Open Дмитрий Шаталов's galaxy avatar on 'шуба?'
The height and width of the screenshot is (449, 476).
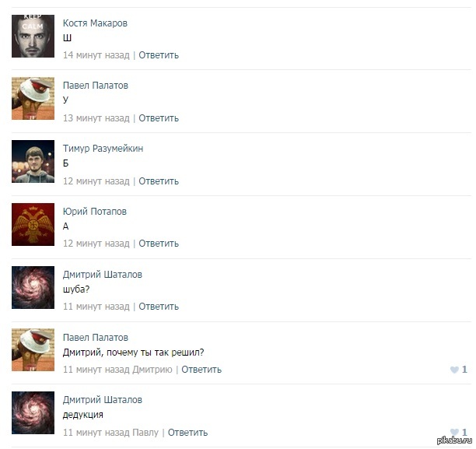33,287
